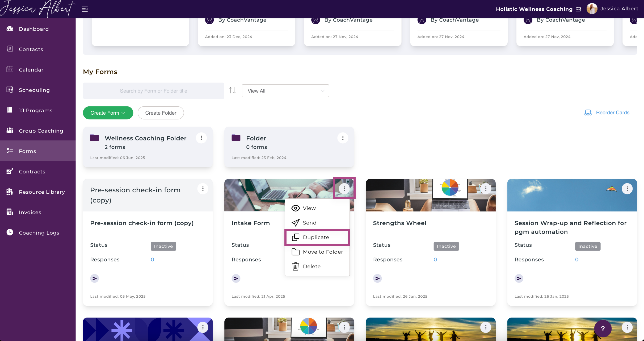Select Duplicate from the context menu
Viewport: 644px width, 341px height.
click(x=316, y=237)
